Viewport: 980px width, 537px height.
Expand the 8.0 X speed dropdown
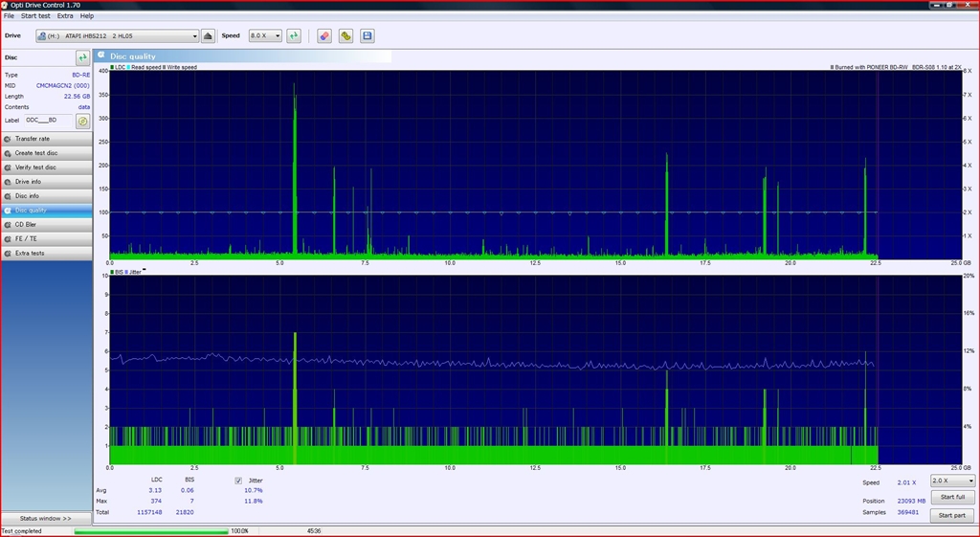point(265,35)
